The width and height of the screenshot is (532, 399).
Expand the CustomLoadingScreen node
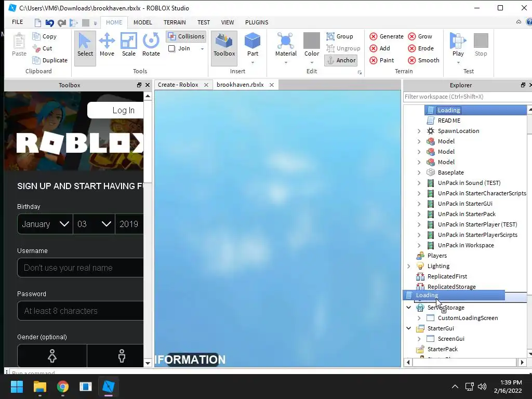[419, 318]
